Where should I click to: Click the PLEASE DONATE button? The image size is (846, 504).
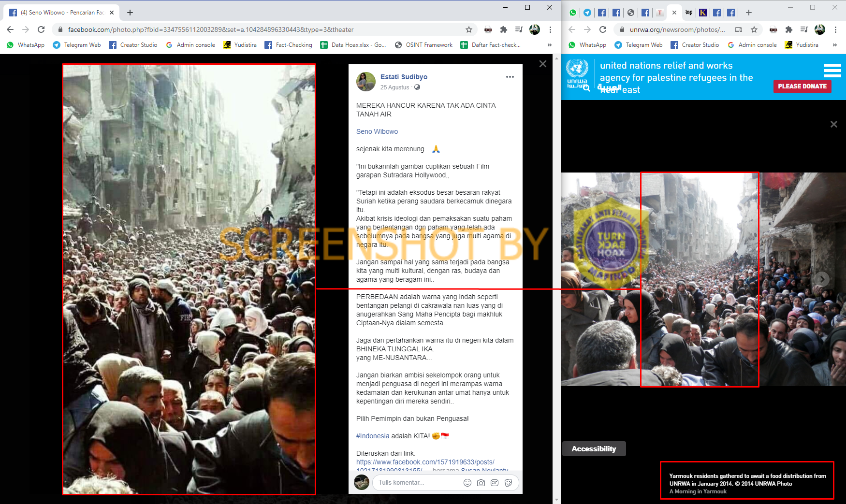tap(802, 86)
